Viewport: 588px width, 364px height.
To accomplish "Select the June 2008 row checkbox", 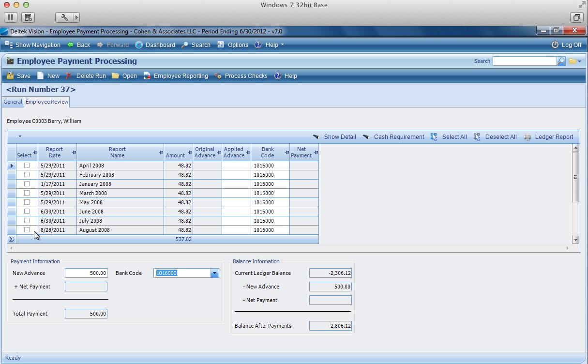I will [27, 212].
